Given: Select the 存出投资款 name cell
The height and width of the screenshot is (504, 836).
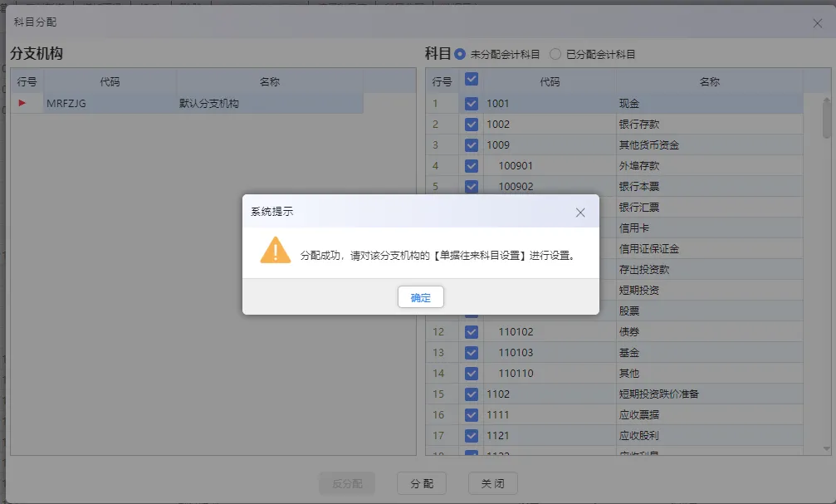Looking at the screenshot, I should (x=710, y=269).
